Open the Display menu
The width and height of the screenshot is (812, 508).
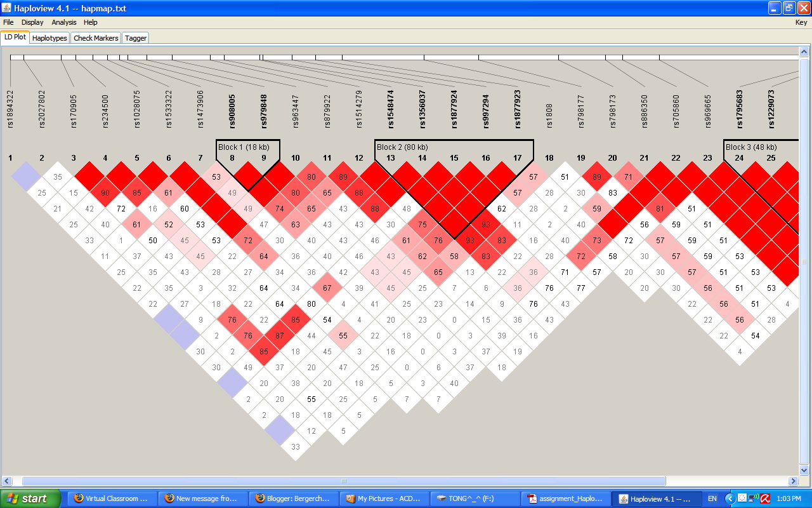[x=32, y=22]
